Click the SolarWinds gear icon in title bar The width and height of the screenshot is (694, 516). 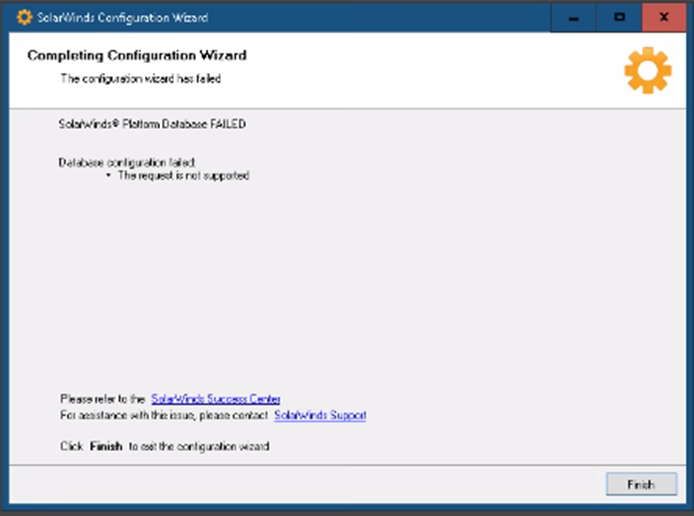(x=24, y=17)
